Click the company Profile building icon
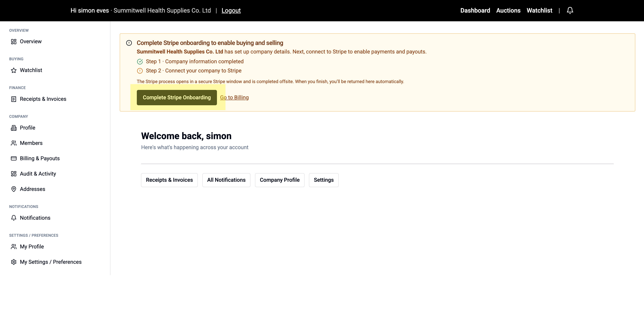The image size is (644, 336). pyautogui.click(x=14, y=128)
